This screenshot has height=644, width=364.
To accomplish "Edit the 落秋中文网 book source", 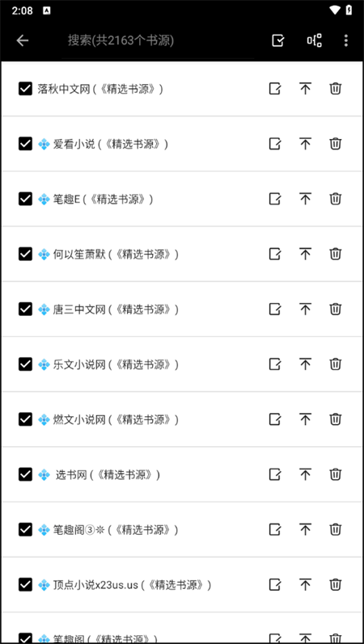I will coord(275,88).
